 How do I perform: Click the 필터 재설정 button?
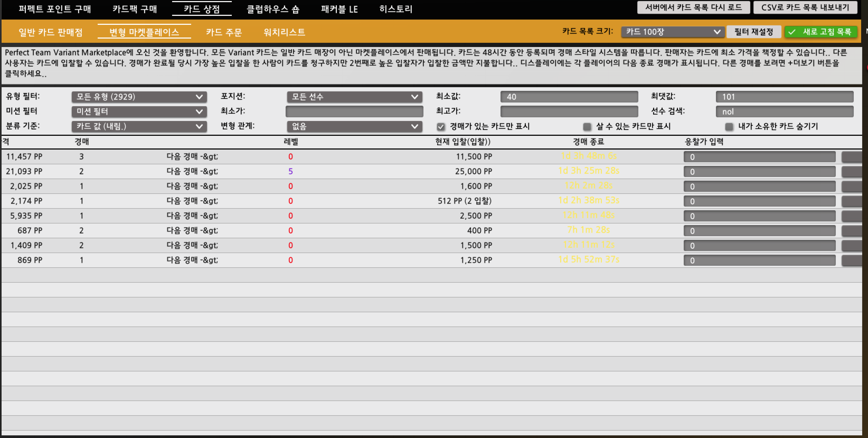coord(753,32)
